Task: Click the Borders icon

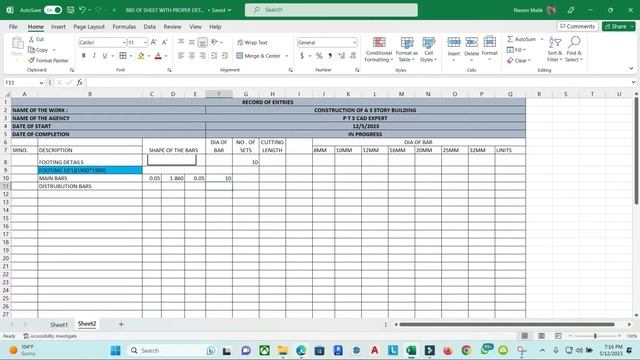Action: pyautogui.click(x=123, y=56)
